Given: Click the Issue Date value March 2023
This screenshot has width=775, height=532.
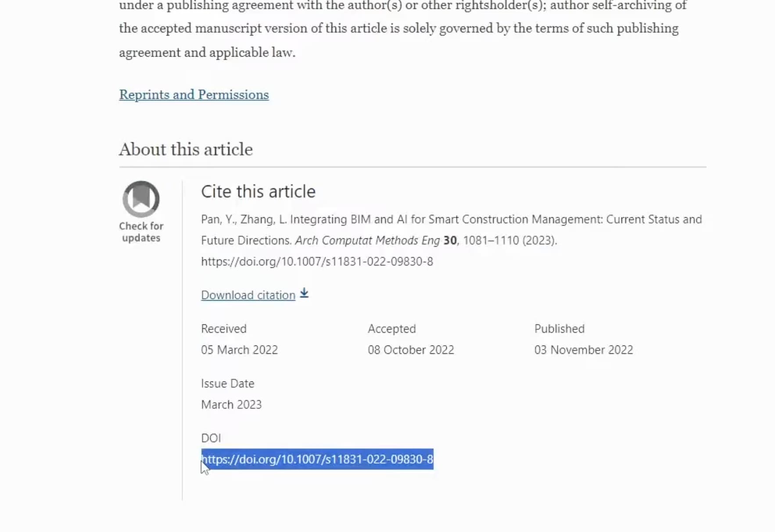Looking at the screenshot, I should coord(231,405).
